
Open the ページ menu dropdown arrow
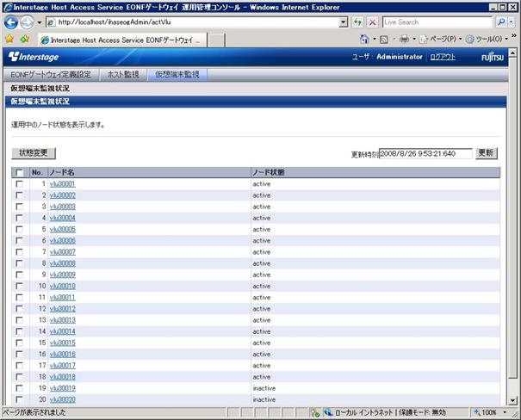click(460, 40)
